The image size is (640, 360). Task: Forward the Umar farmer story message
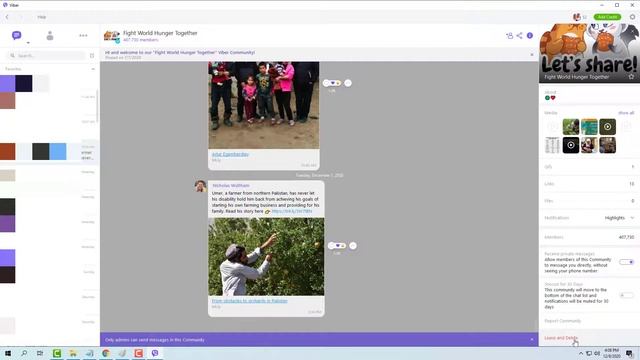(x=353, y=246)
